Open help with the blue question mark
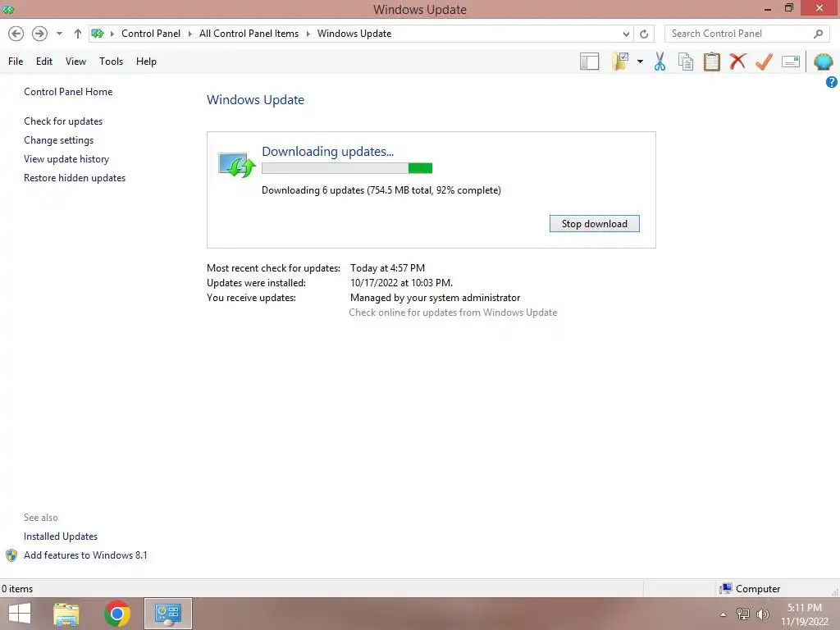This screenshot has width=840, height=630. click(832, 82)
